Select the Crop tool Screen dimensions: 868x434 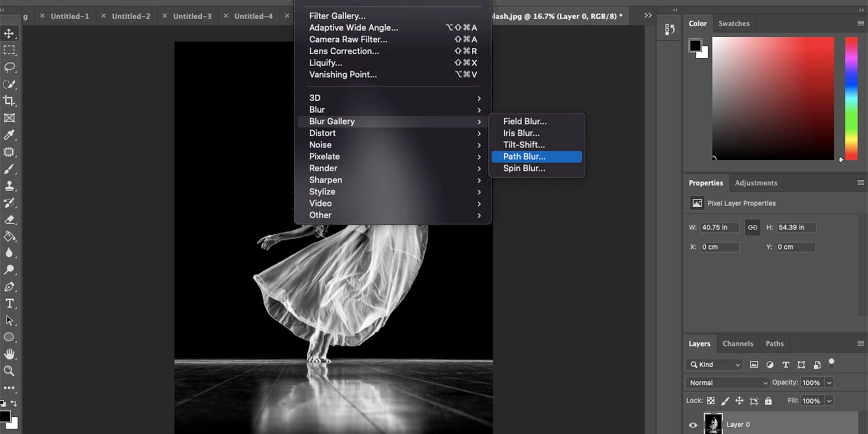pyautogui.click(x=9, y=101)
